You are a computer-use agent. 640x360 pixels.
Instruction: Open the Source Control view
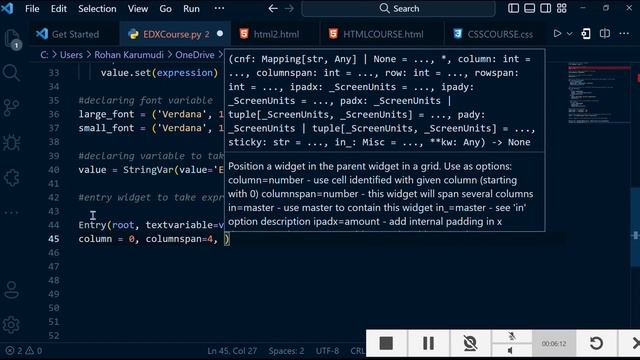click(x=11, y=108)
